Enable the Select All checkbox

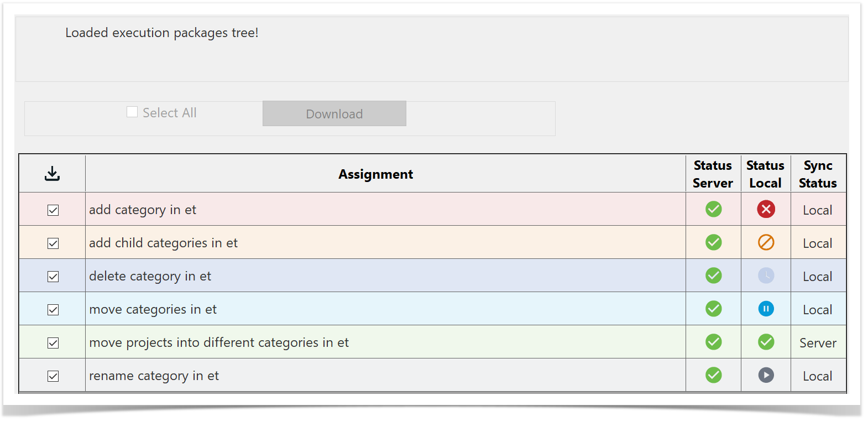[132, 112]
